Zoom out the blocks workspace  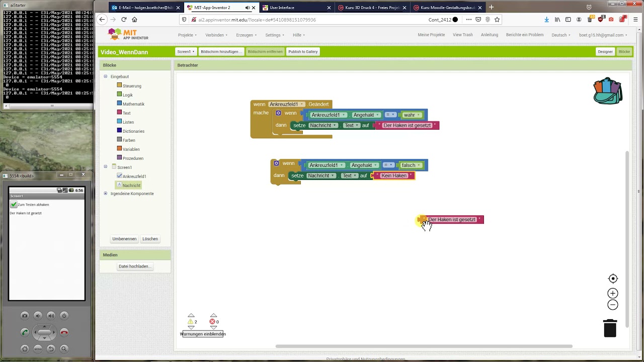[613, 305]
